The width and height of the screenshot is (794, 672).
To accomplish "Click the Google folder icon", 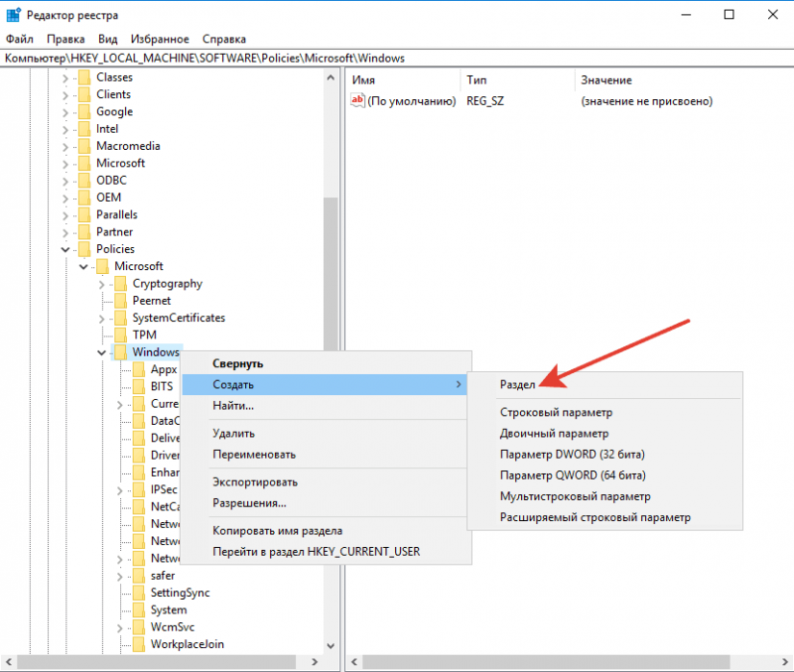I will (x=84, y=112).
